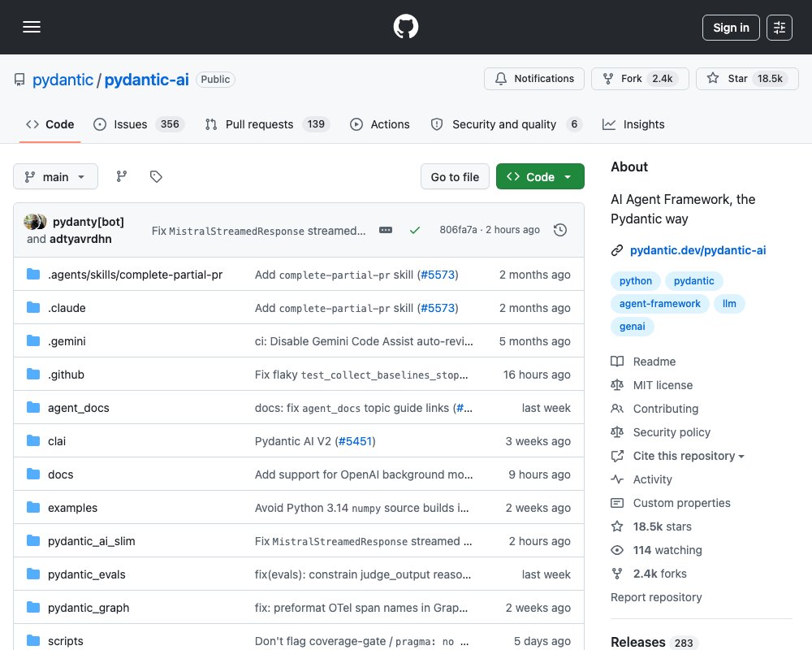Click the Go to file button
The image size is (812, 650).
point(455,177)
